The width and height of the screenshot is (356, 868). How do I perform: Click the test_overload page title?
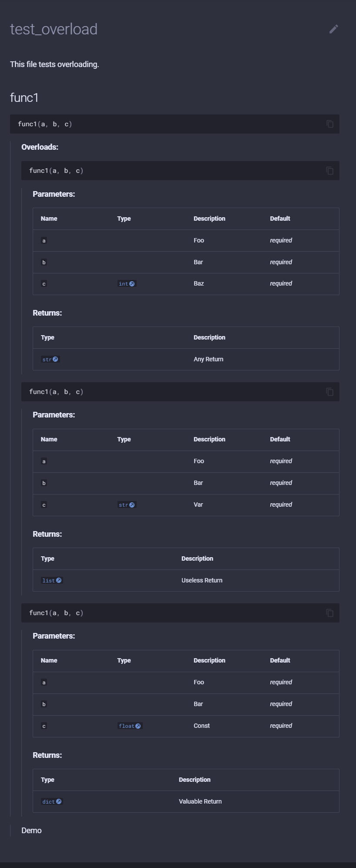54,29
